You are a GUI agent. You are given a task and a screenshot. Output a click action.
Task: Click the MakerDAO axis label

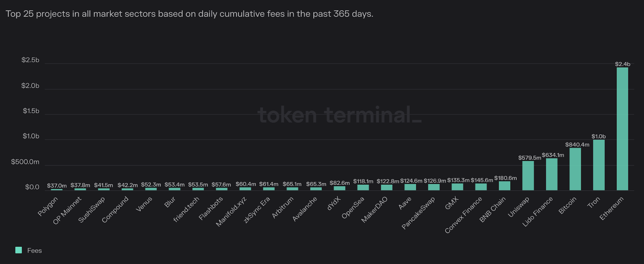(374, 210)
